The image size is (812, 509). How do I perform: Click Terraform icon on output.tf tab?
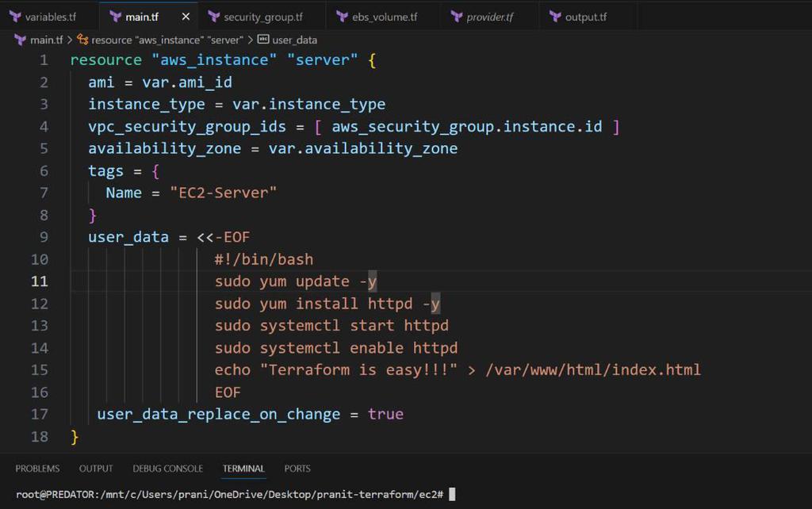tap(555, 17)
